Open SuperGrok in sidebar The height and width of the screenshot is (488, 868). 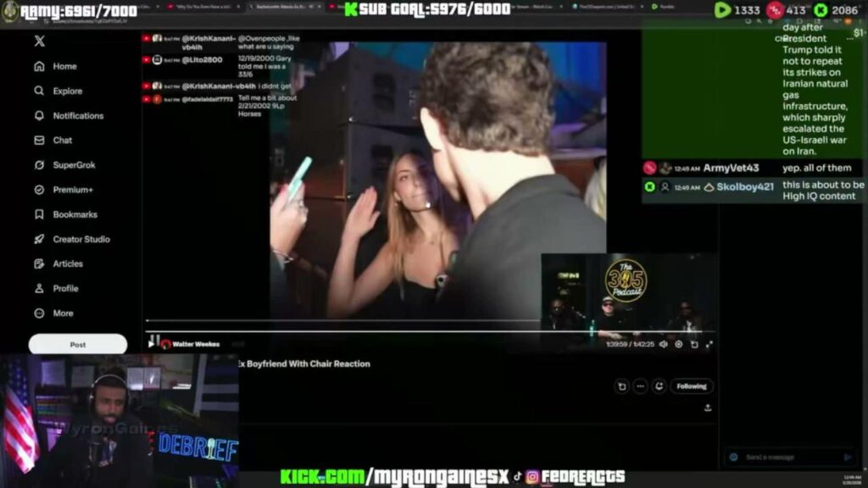[x=73, y=165]
